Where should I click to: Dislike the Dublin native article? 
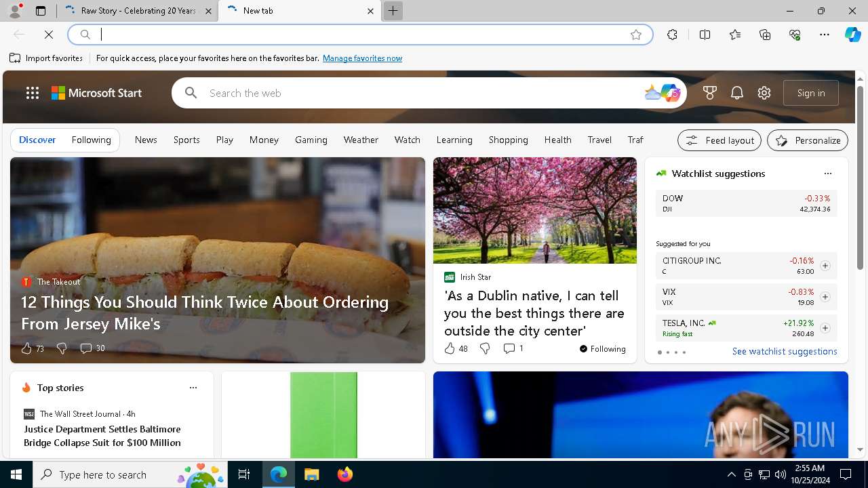click(485, 348)
